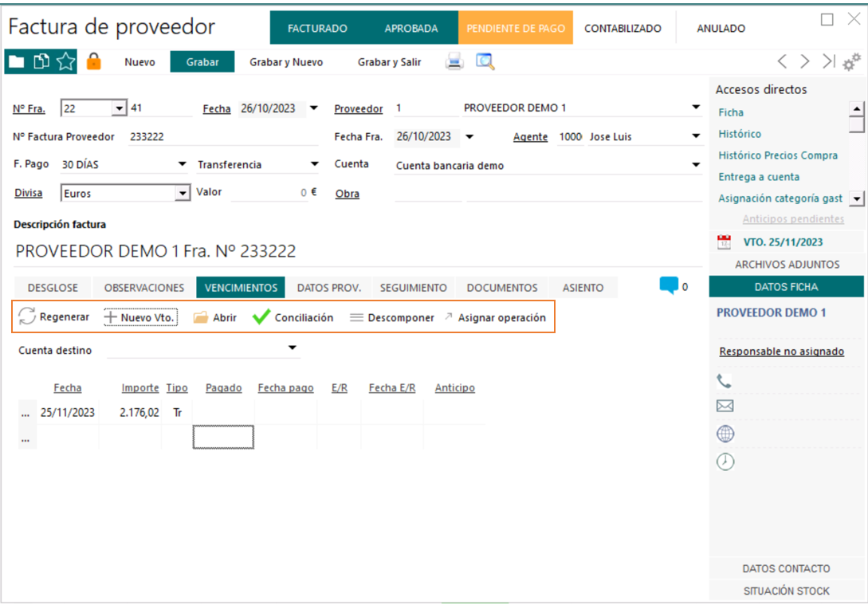The height and width of the screenshot is (605, 868).
Task: Maximize the Factura de proveedor window
Action: pyautogui.click(x=827, y=20)
